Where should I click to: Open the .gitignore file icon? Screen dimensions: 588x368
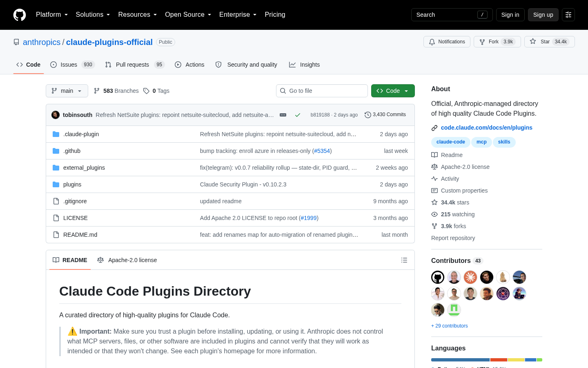56,201
